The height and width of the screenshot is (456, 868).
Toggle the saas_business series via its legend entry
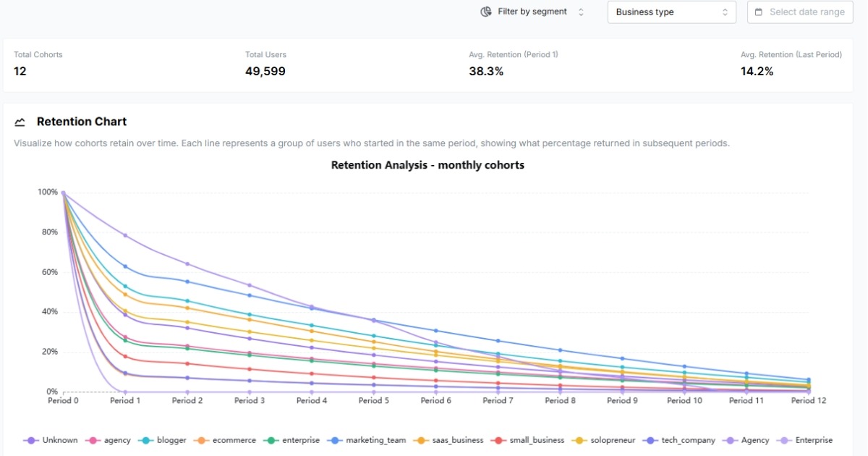450,440
